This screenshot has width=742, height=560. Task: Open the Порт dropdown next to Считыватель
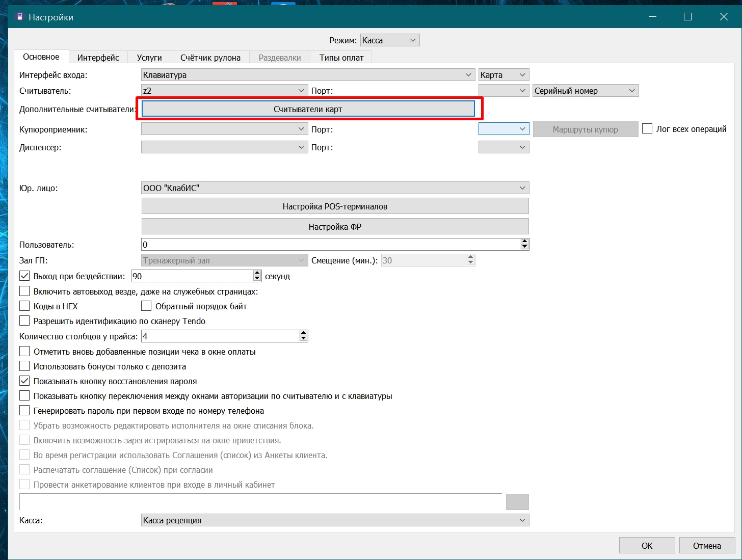(x=503, y=91)
